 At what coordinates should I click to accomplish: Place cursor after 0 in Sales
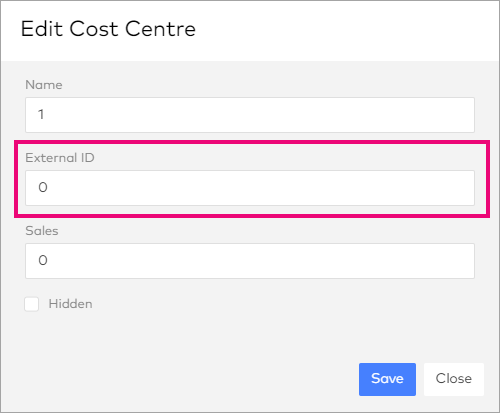49,261
